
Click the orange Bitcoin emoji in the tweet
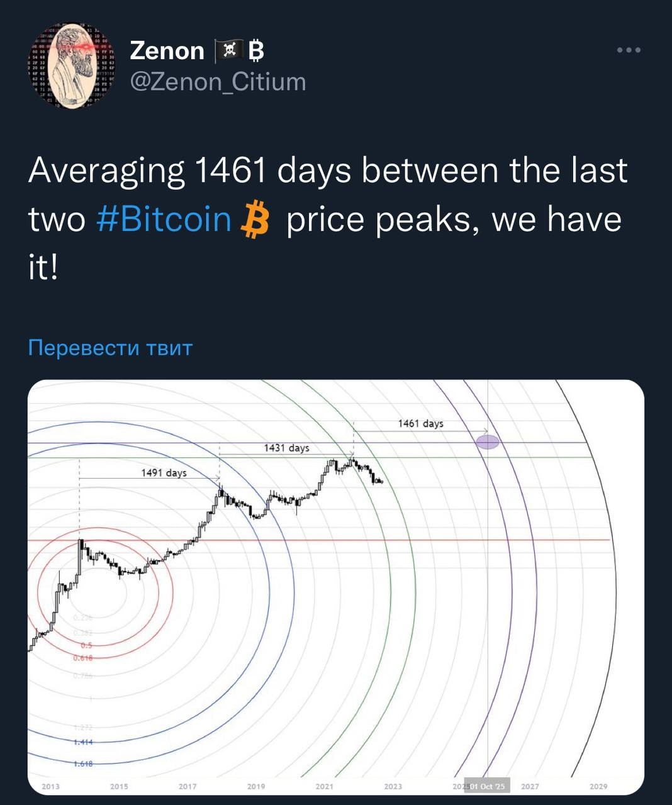(x=255, y=220)
